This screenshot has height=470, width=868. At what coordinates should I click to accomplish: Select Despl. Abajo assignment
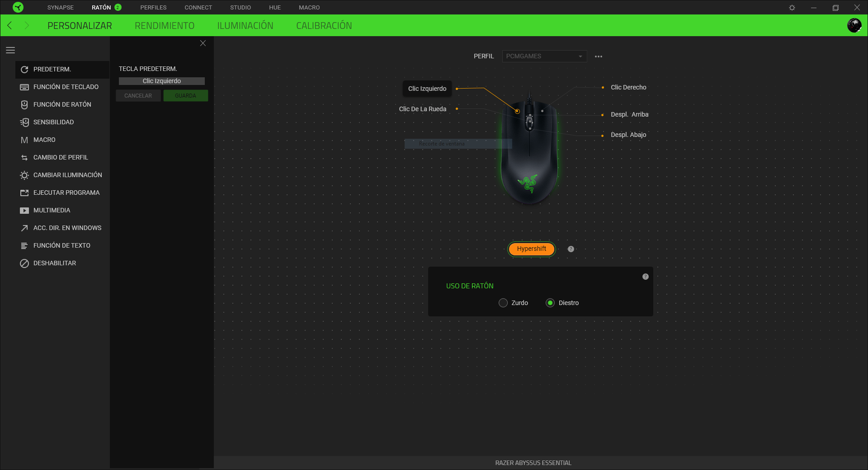pos(628,135)
